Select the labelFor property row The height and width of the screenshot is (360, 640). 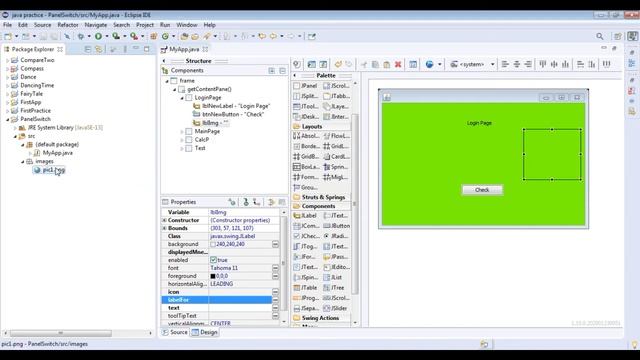[217, 300]
